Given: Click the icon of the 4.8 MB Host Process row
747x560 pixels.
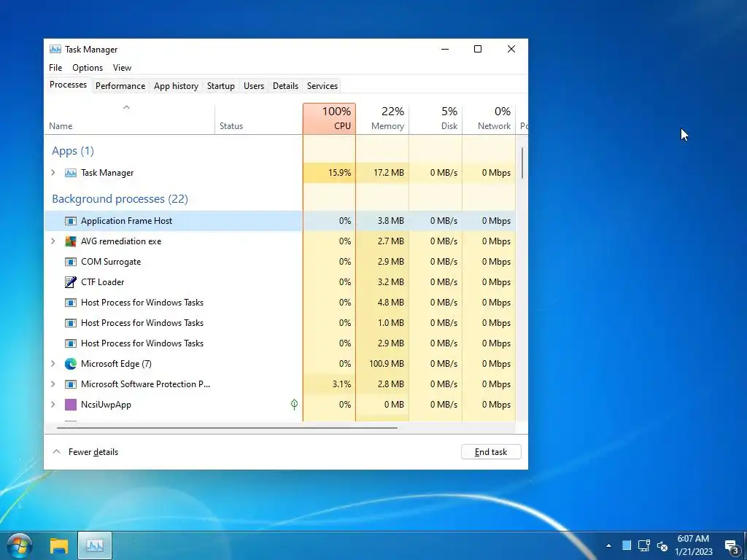Looking at the screenshot, I should click(x=71, y=303).
